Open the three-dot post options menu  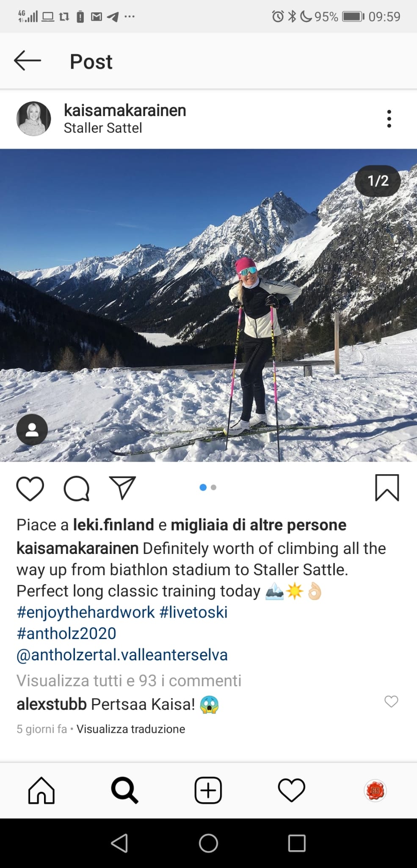389,119
